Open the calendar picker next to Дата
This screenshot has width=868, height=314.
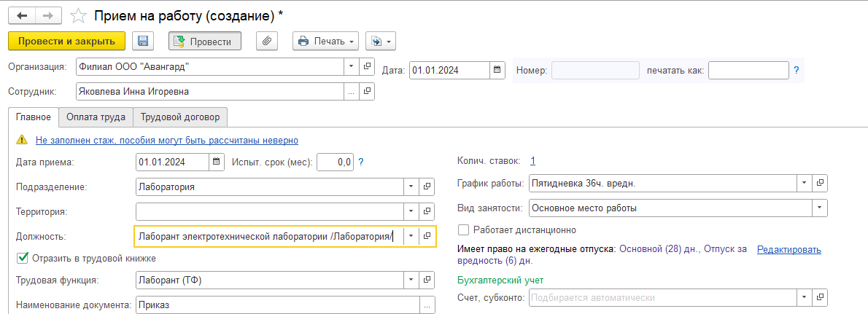point(497,70)
